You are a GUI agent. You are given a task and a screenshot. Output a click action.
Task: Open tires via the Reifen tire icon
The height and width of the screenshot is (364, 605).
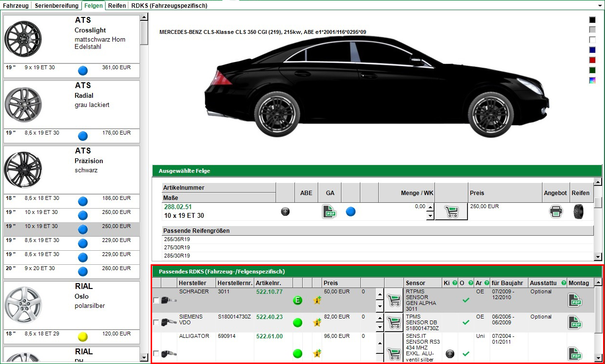(x=579, y=212)
